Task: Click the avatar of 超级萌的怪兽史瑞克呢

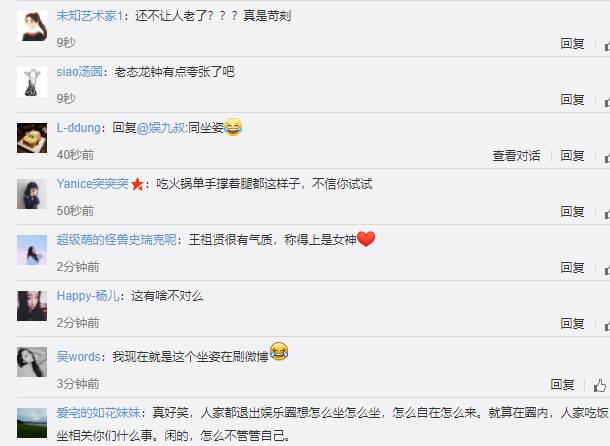Action: click(32, 250)
